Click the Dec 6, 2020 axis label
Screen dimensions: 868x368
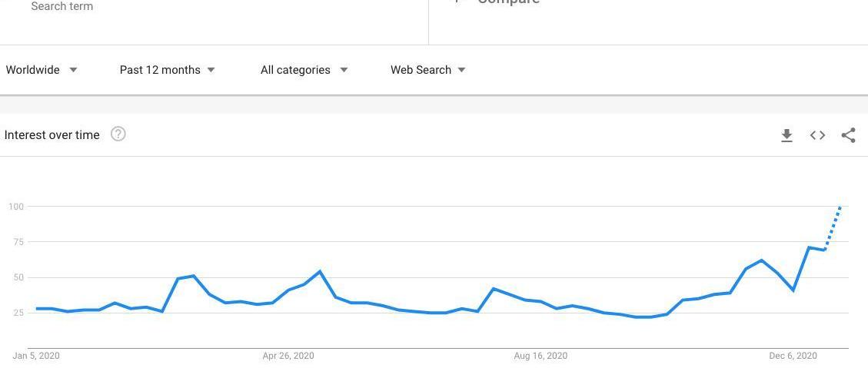793,356
